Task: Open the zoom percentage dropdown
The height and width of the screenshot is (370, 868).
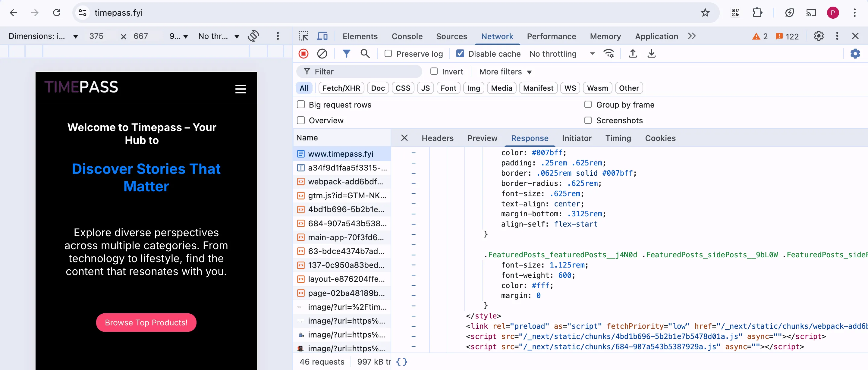Action: 179,36
